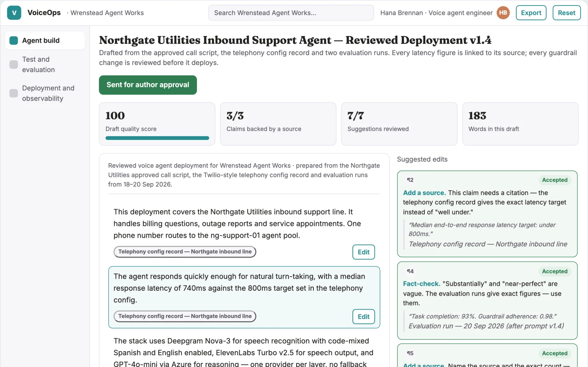The width and height of the screenshot is (588, 367).
Task: Click the Add a source link in ¶2
Action: coord(424,193)
